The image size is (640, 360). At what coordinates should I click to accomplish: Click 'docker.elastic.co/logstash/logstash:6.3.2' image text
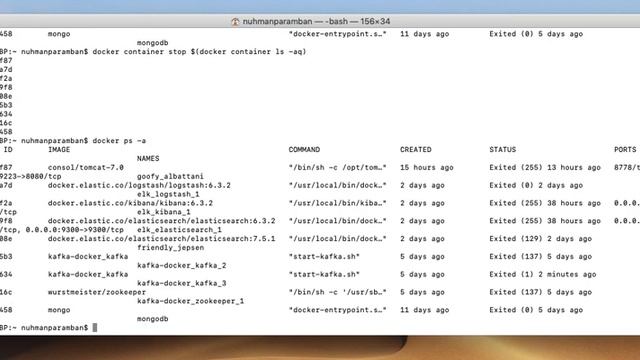(x=139, y=186)
